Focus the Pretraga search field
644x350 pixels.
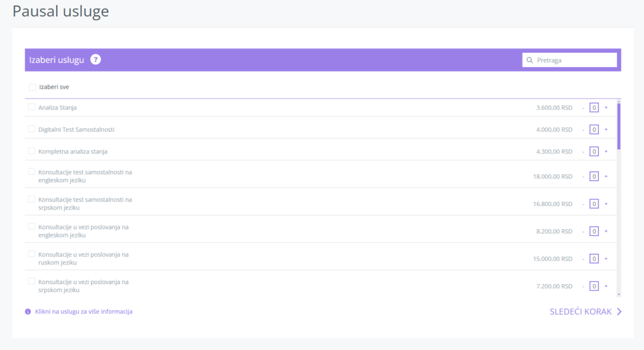569,60
